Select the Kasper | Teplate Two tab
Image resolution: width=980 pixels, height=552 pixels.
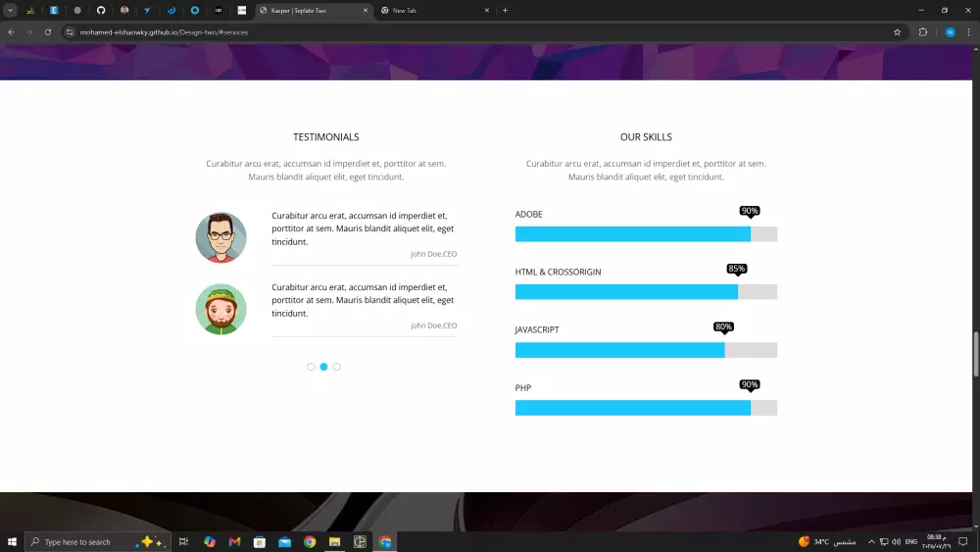point(314,10)
